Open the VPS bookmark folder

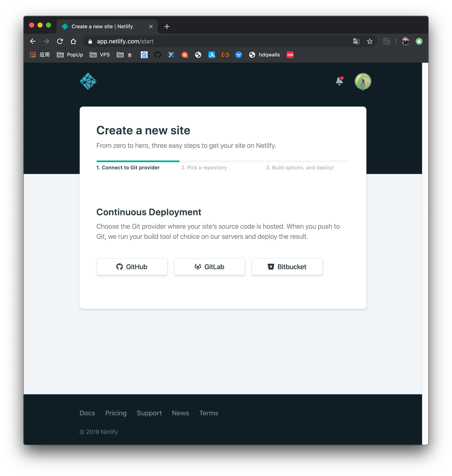point(100,55)
